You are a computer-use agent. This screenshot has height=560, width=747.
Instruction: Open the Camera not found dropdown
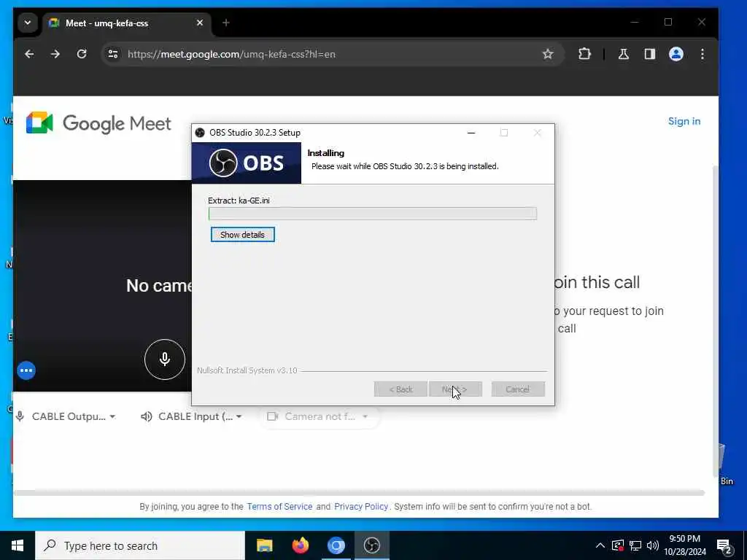click(x=318, y=416)
